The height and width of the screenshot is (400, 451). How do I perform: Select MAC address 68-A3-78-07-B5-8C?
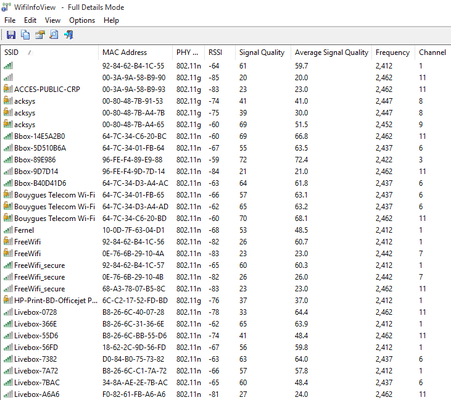point(133,288)
